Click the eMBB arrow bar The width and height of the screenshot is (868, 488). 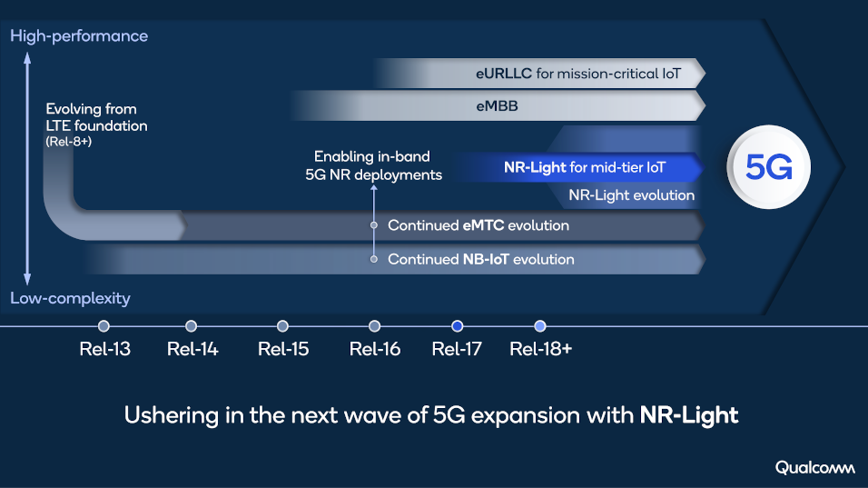(x=498, y=105)
